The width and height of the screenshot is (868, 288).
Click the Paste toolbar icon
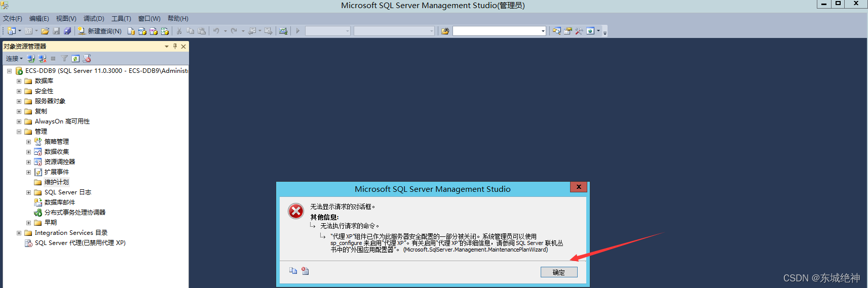202,31
